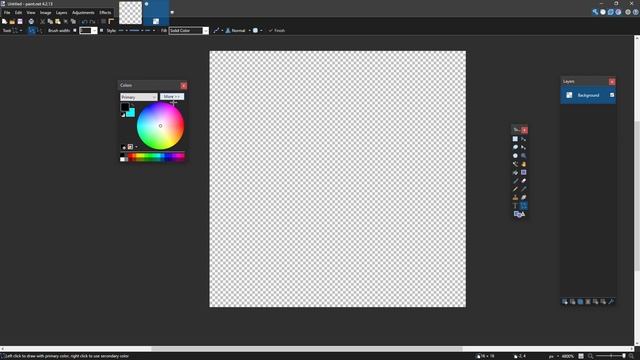Screen dimensions: 640x360
Task: Open the Edit menu
Action: click(x=18, y=13)
